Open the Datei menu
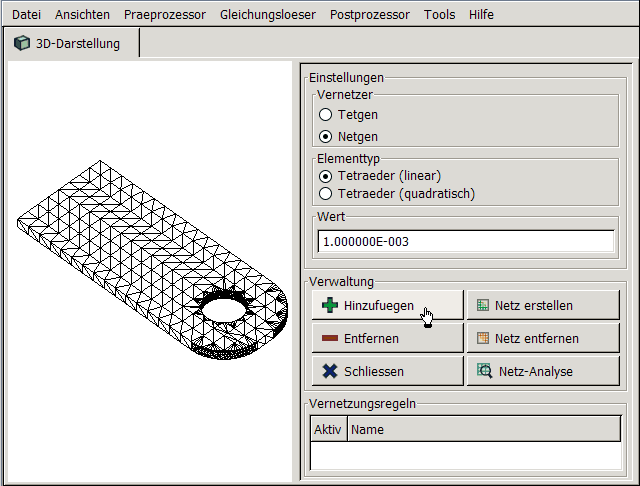Viewport: 640px width, 486px height. click(26, 15)
